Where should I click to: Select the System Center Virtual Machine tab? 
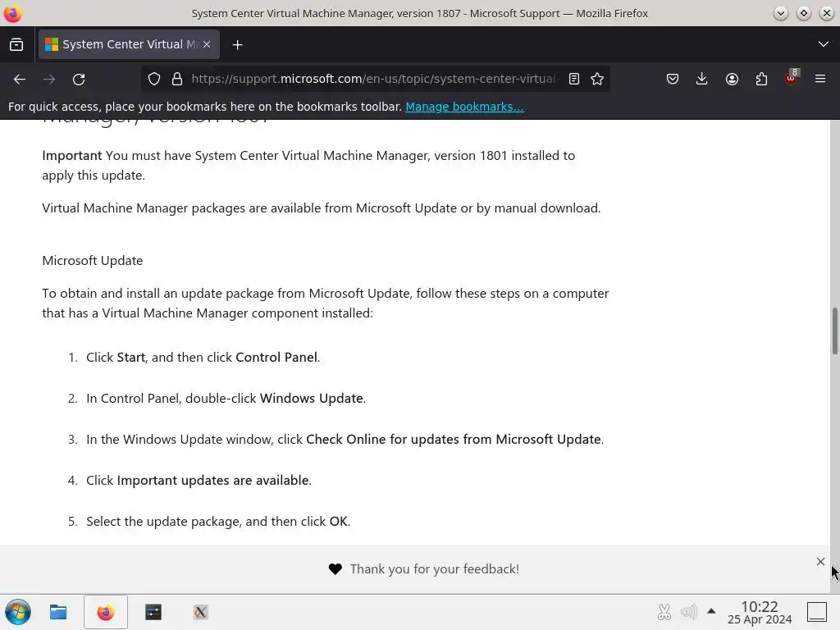(129, 44)
